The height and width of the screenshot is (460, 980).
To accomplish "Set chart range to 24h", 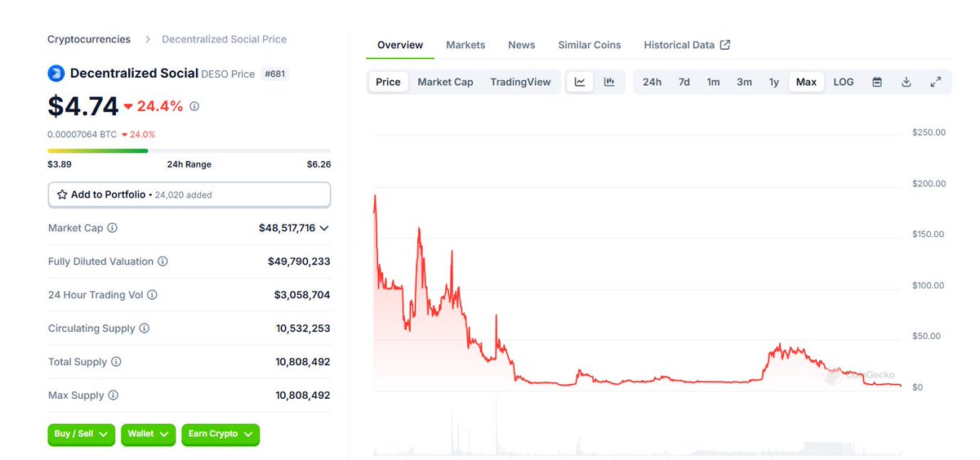I will tap(652, 82).
